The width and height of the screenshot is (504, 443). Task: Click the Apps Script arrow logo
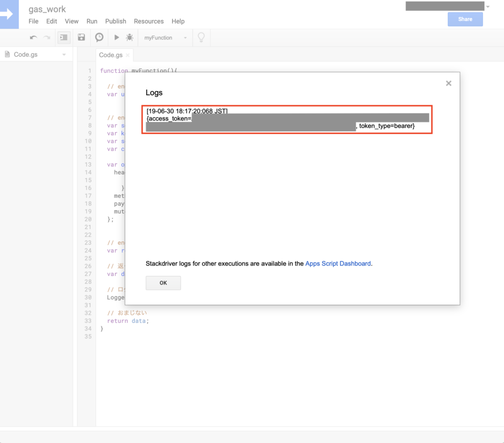click(x=9, y=14)
